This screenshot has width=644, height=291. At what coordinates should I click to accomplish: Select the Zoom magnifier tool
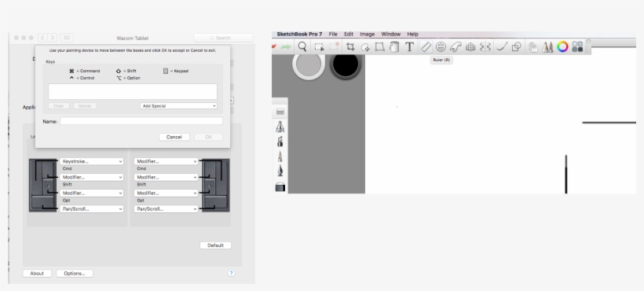coord(302,47)
